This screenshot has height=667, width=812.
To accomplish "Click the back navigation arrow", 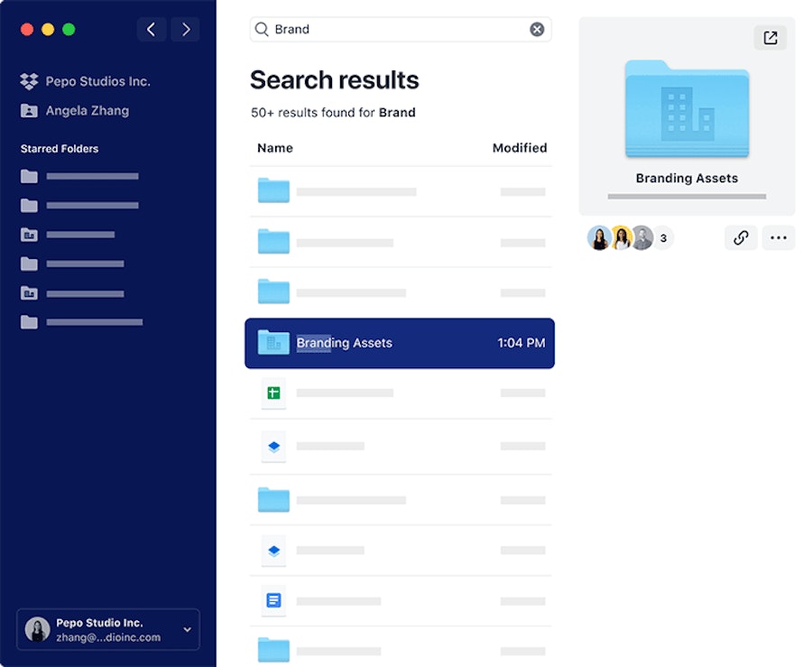I will pos(152,30).
